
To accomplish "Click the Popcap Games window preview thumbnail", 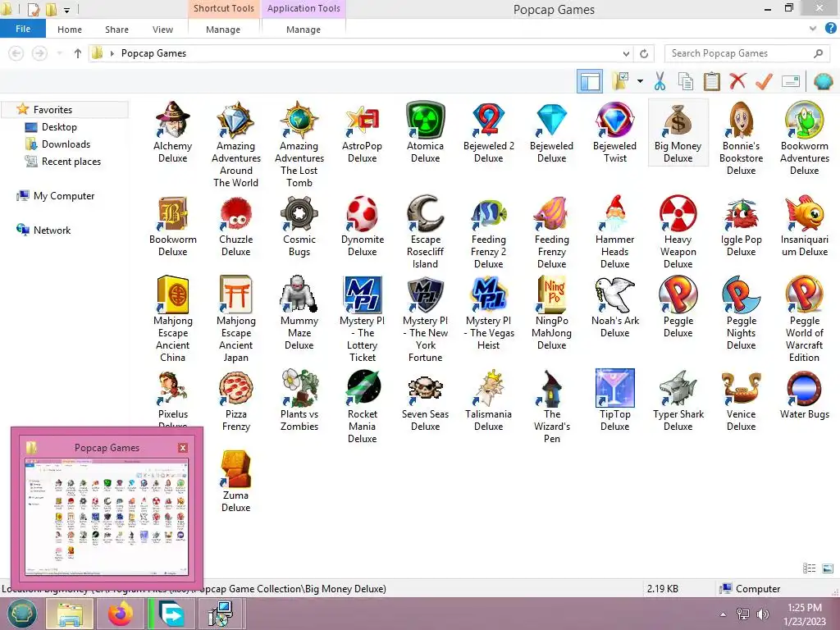I will point(107,517).
